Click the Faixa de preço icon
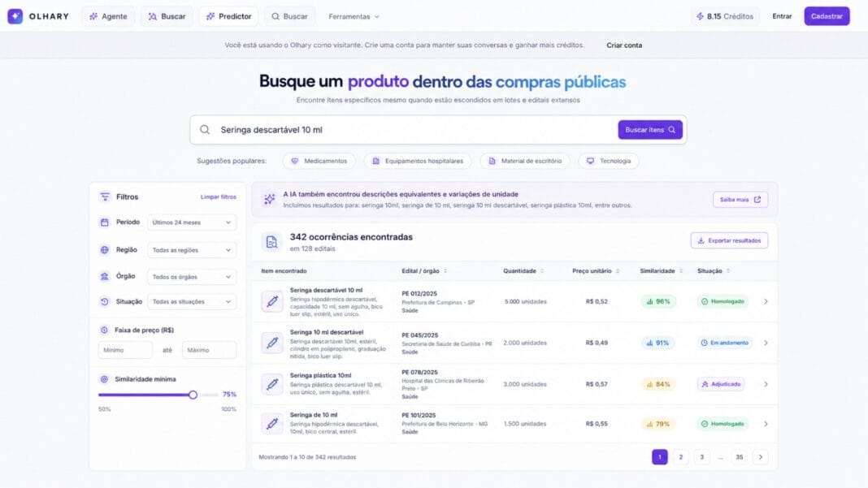The height and width of the screenshot is (488, 868). click(x=104, y=330)
